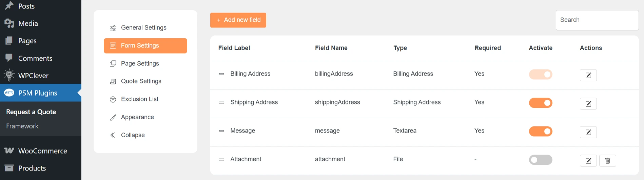Enable the Attachment field toggle
The image size is (644, 180).
[541, 160]
